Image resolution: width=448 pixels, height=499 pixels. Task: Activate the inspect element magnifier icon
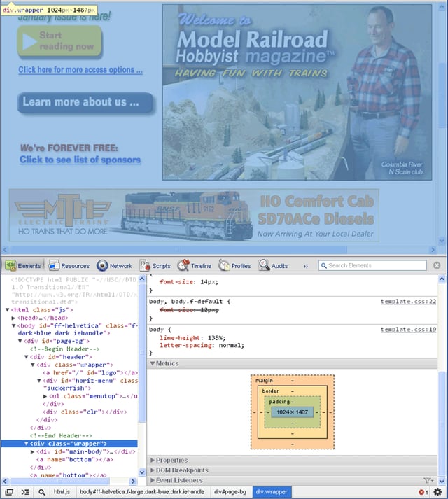pyautogui.click(x=42, y=492)
